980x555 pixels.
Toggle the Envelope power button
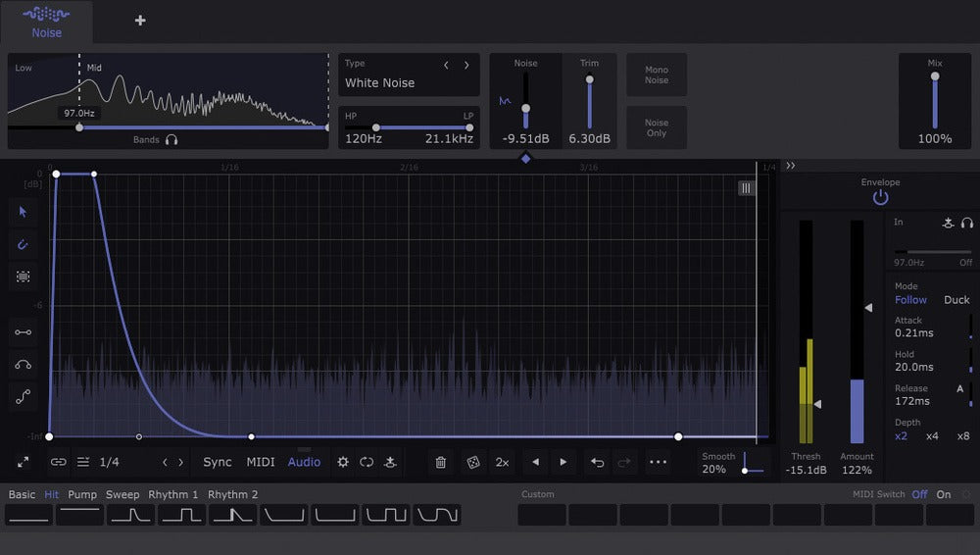click(880, 198)
